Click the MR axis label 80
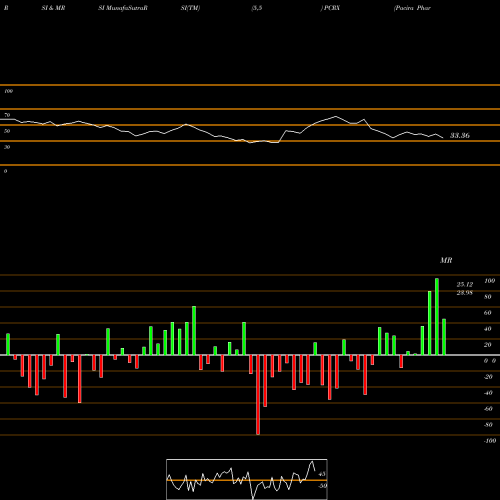 point(488,297)
